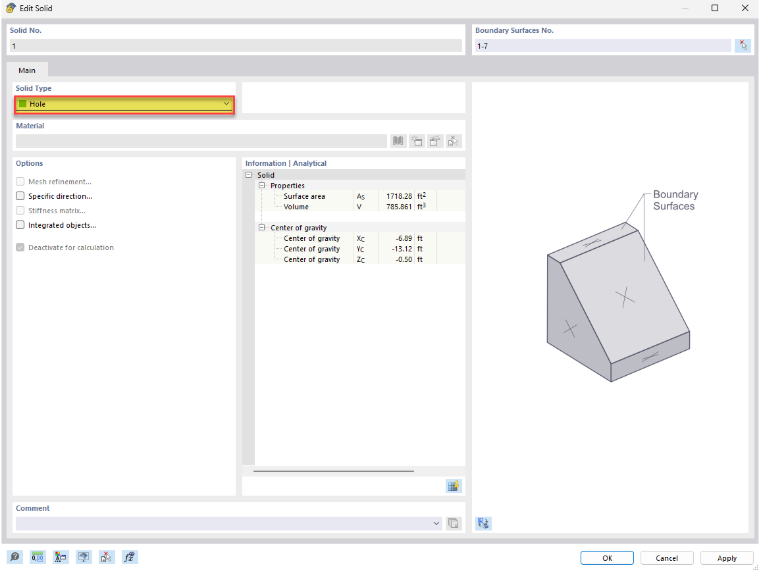Screen dimensions: 760x570
Task: Toggle Deactivate for calculation checkbox
Action: [x=20, y=247]
